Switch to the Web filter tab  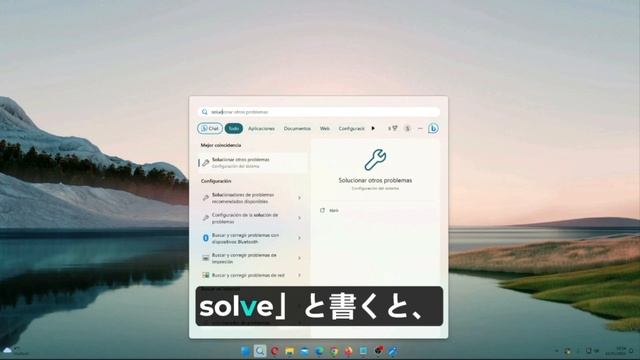324,129
